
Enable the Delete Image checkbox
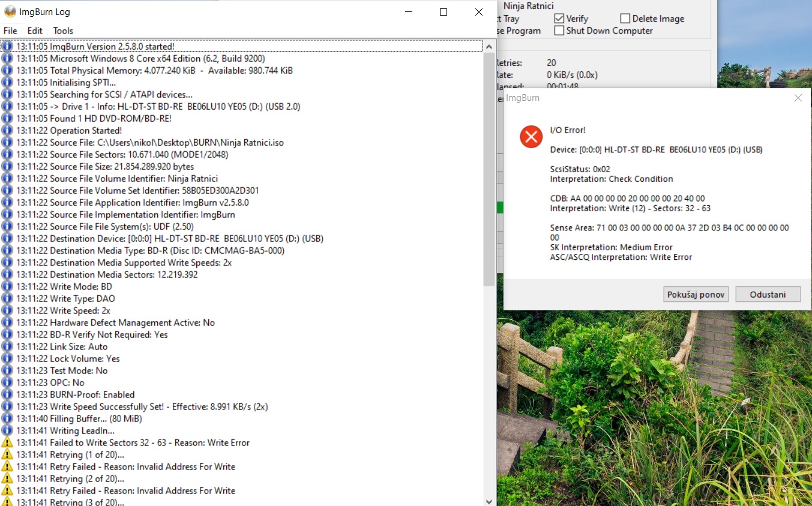625,19
